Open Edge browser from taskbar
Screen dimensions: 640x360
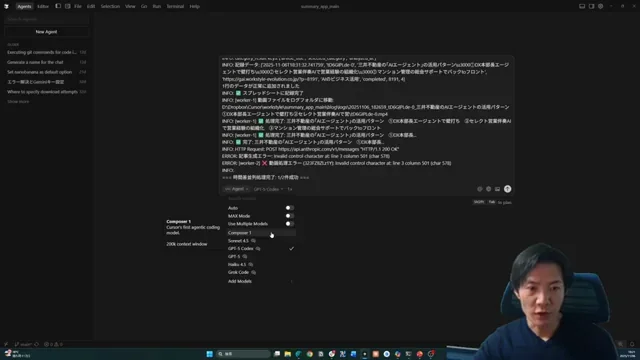click(299, 354)
